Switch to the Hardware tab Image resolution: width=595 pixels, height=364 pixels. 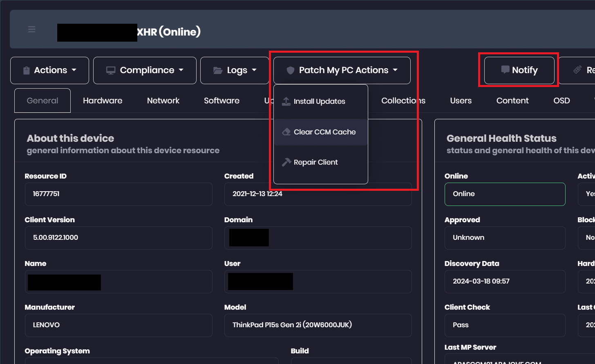tap(103, 100)
